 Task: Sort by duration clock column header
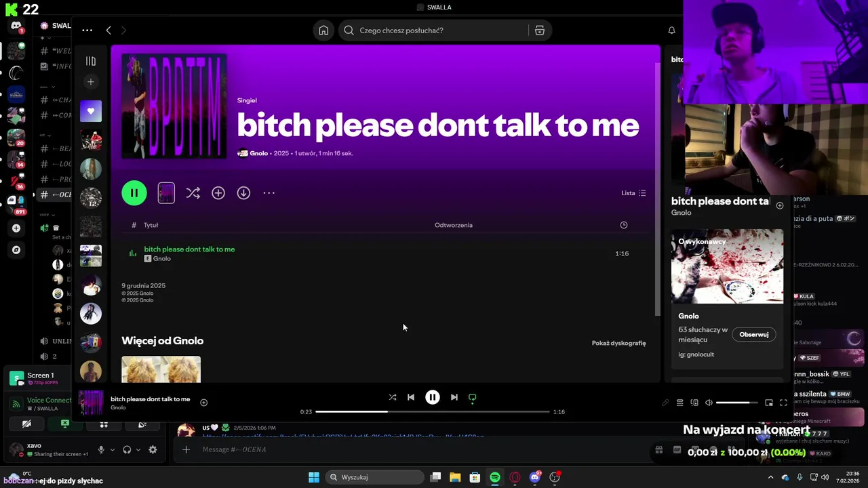click(x=624, y=225)
